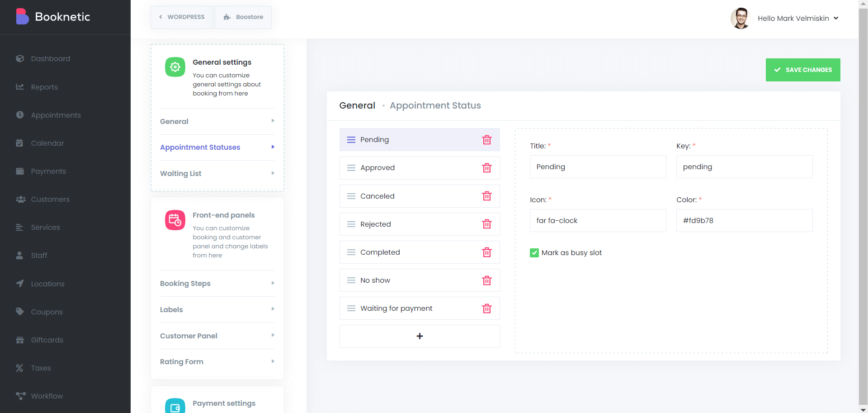Viewport: 868px width, 413px height.
Task: Click the Taxes percent icon
Action: tap(19, 368)
